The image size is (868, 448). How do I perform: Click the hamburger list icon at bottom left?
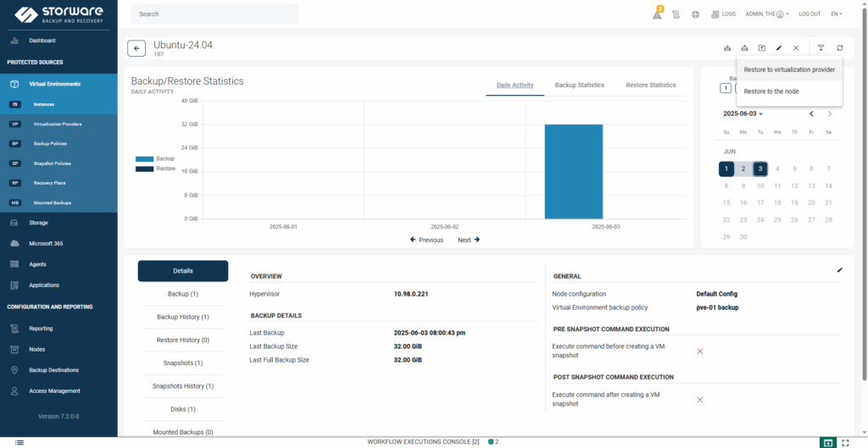[x=19, y=442]
